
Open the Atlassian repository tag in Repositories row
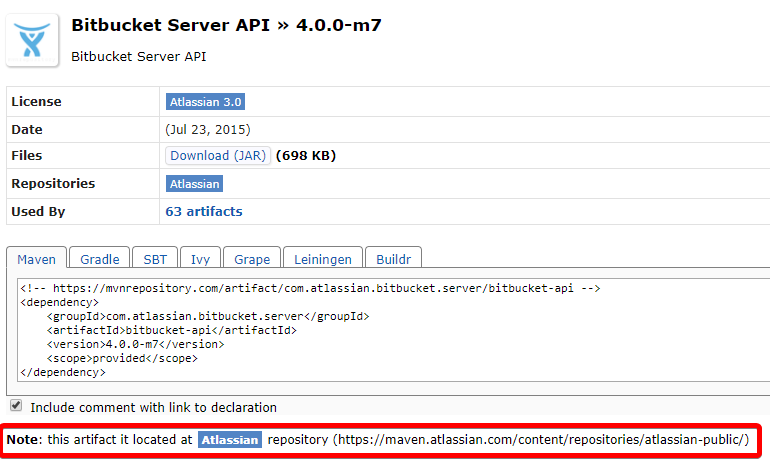[x=194, y=184]
